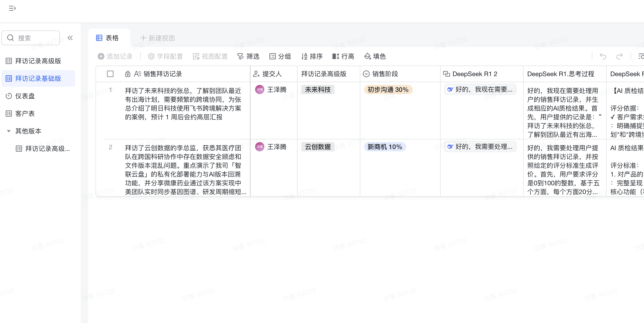644x323 pixels.
Task: Click row number 2
Action: tap(110, 147)
